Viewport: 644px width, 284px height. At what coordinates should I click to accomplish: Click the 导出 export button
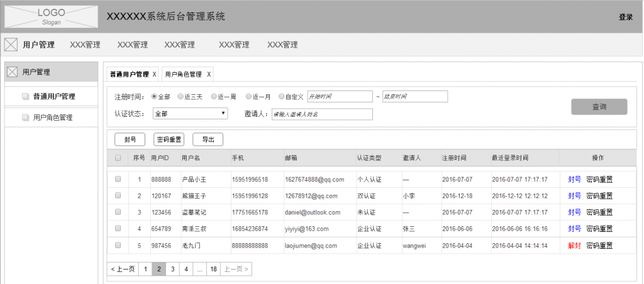(x=208, y=139)
